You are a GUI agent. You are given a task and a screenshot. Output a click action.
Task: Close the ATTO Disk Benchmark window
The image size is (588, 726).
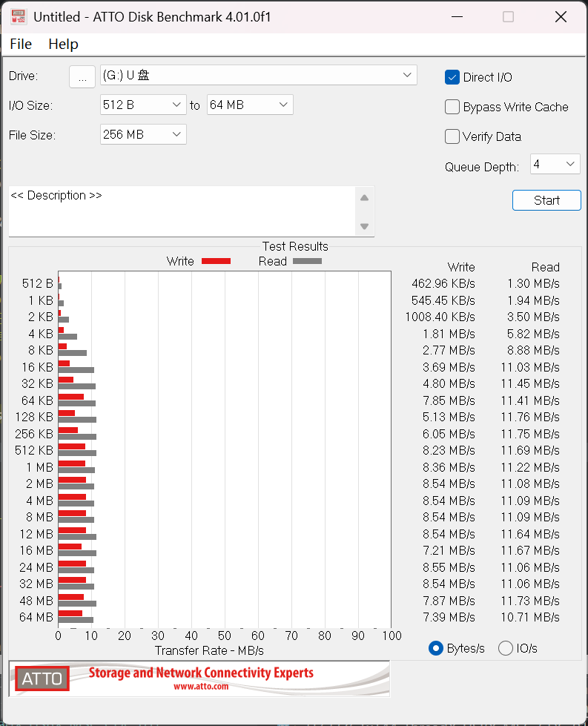[x=561, y=16]
